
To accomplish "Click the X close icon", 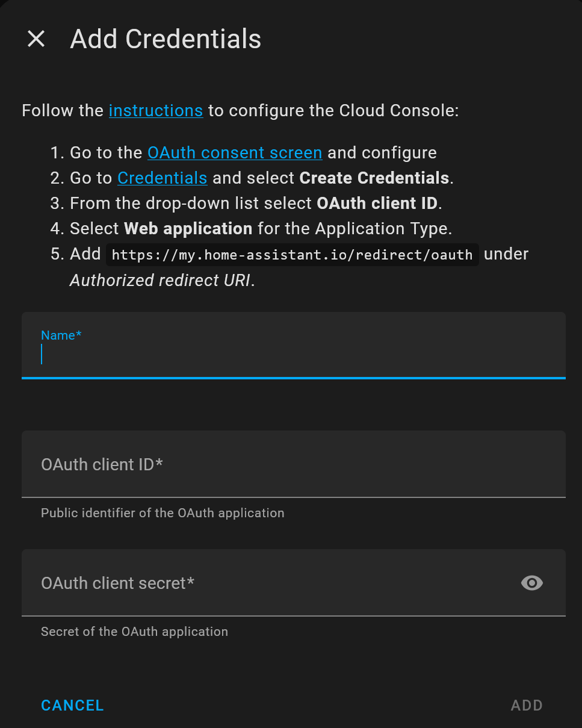I will coord(36,39).
